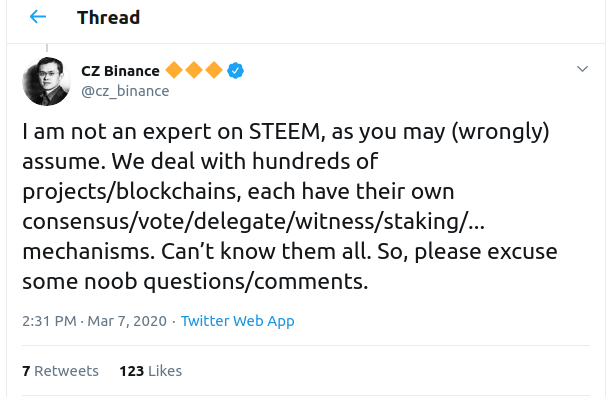
Task: Click the 2:31 PM Mar 7, 2020 timestamp
Action: pyautogui.click(x=94, y=321)
